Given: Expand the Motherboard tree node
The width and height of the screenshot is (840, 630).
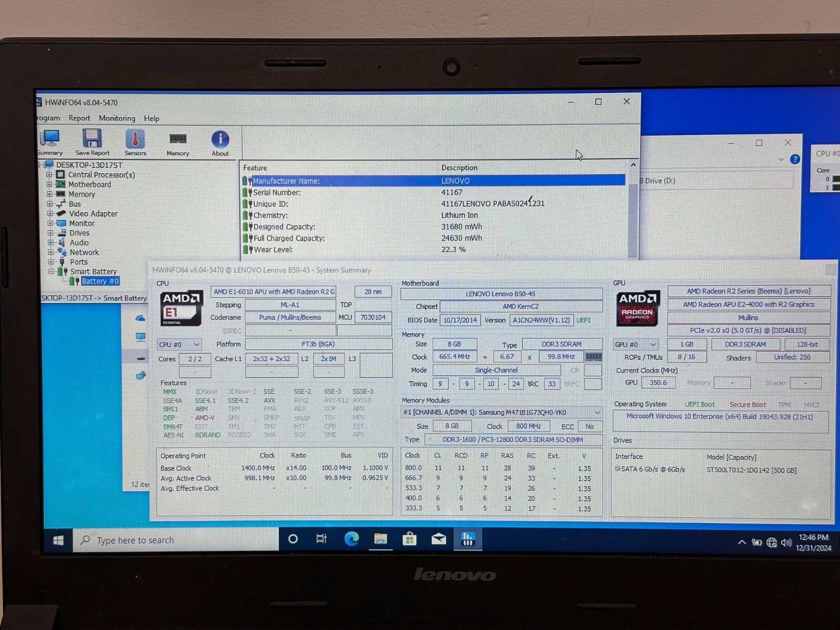Looking at the screenshot, I should tap(49, 184).
